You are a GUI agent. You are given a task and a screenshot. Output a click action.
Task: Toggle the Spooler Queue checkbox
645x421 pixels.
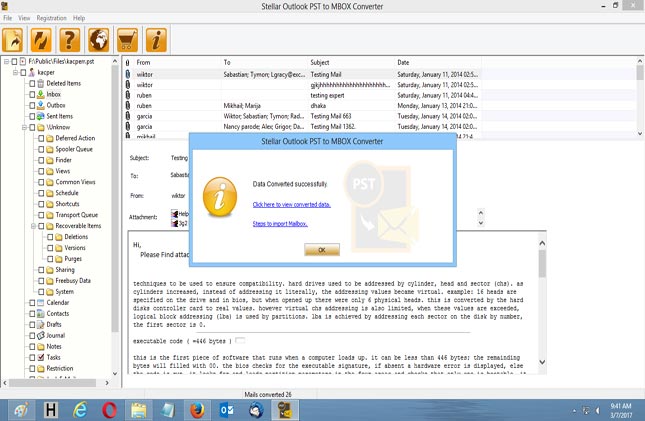pos(41,149)
